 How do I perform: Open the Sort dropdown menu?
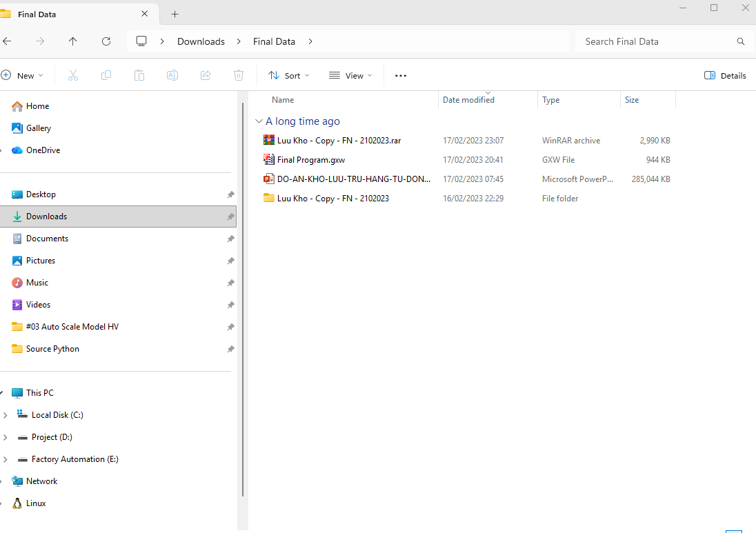click(288, 76)
